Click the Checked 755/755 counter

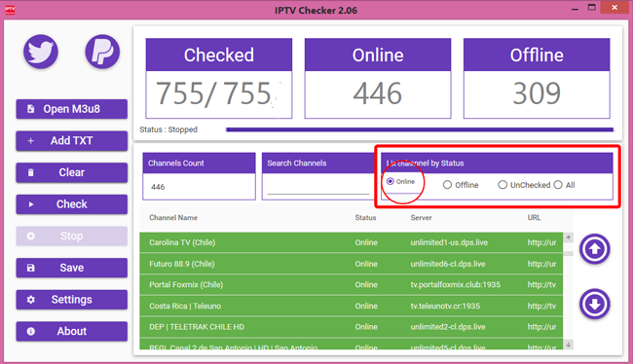click(x=219, y=78)
